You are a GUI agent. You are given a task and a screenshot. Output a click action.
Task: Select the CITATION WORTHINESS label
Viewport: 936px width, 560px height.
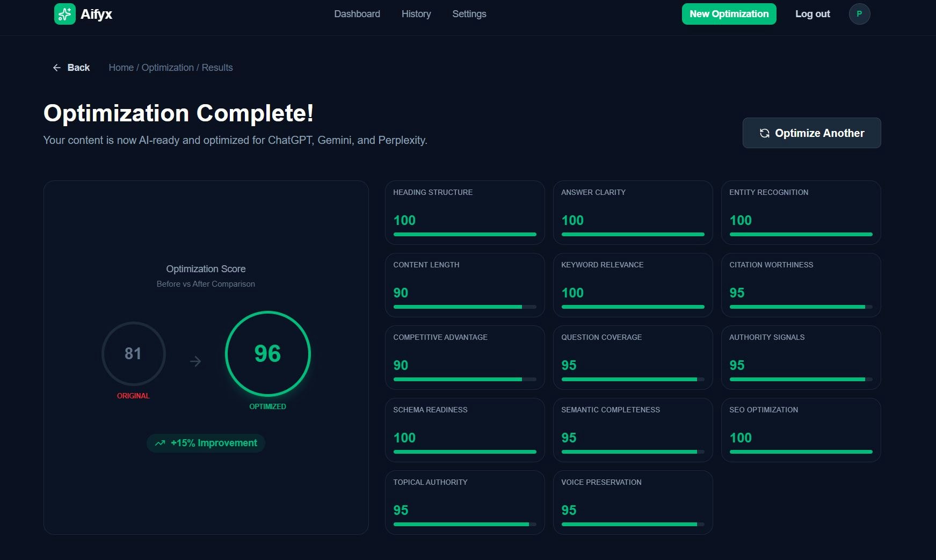pos(771,265)
